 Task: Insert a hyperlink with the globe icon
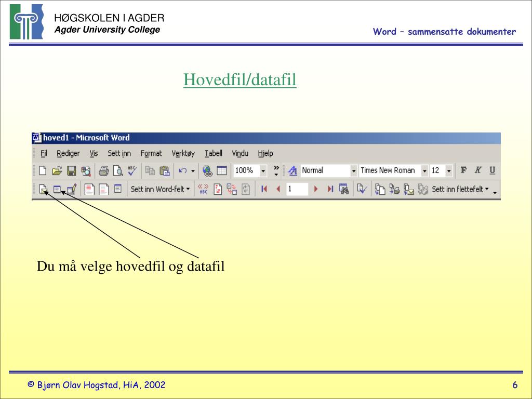[207, 170]
